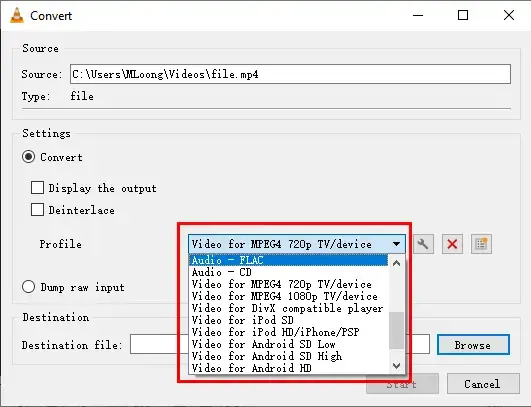Click the profile list scroll up arrow

(397, 263)
